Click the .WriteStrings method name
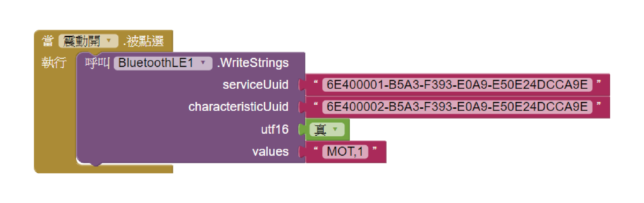This screenshot has width=644, height=203. tap(253, 63)
